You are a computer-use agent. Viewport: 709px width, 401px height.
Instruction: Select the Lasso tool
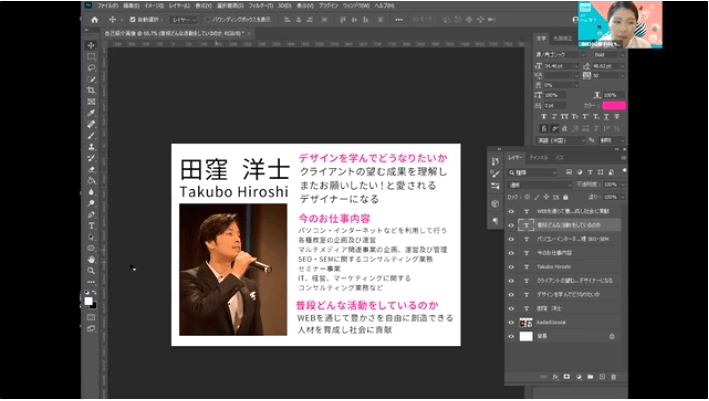pos(91,68)
